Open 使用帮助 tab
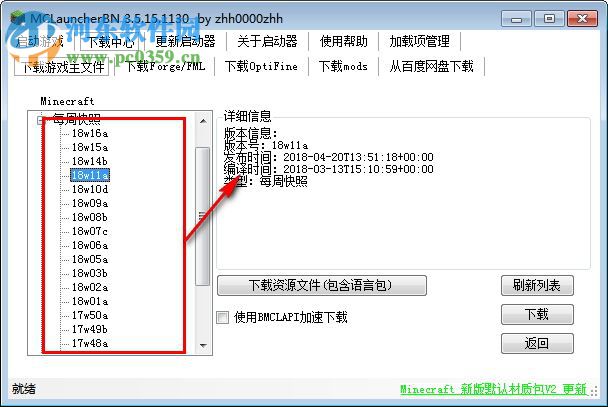The image size is (608, 407). pos(344,41)
